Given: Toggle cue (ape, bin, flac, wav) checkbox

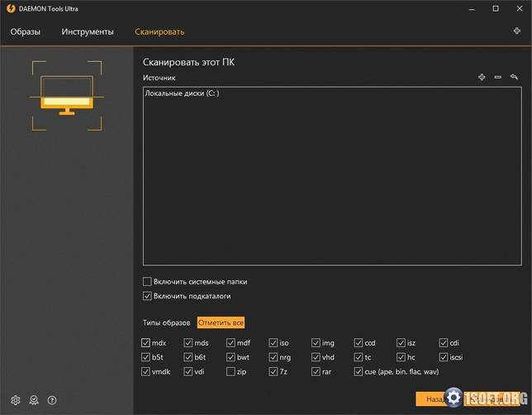Looking at the screenshot, I should coord(359,371).
